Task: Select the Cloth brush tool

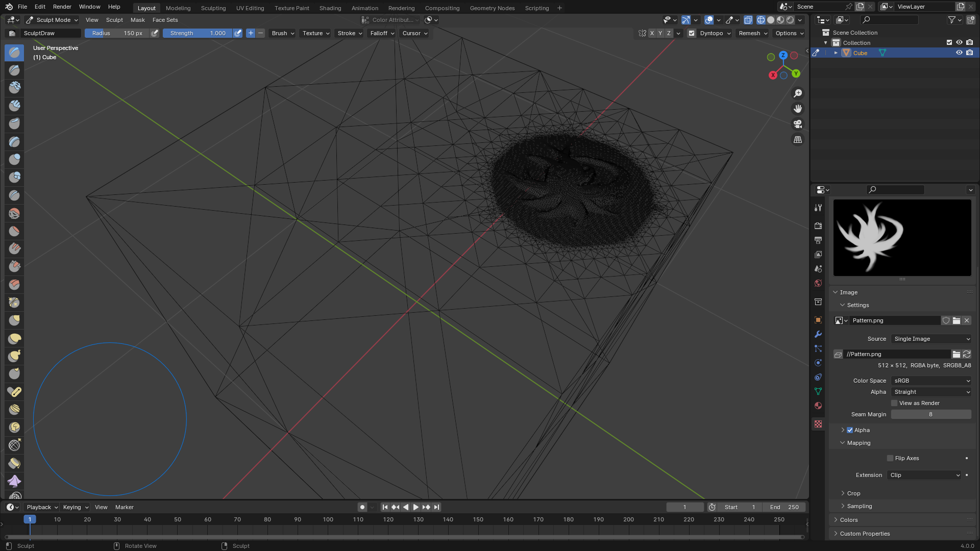Action: coord(14,481)
